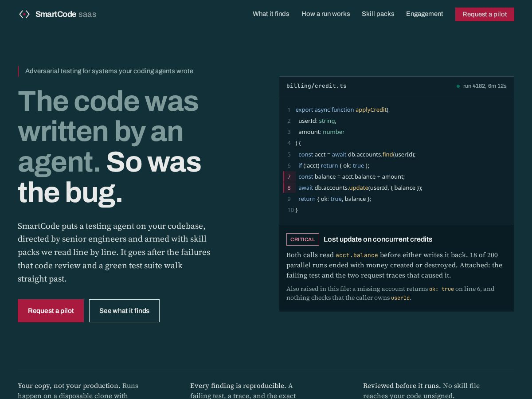Click code line return { ok: true, balance }

[x=335, y=199]
